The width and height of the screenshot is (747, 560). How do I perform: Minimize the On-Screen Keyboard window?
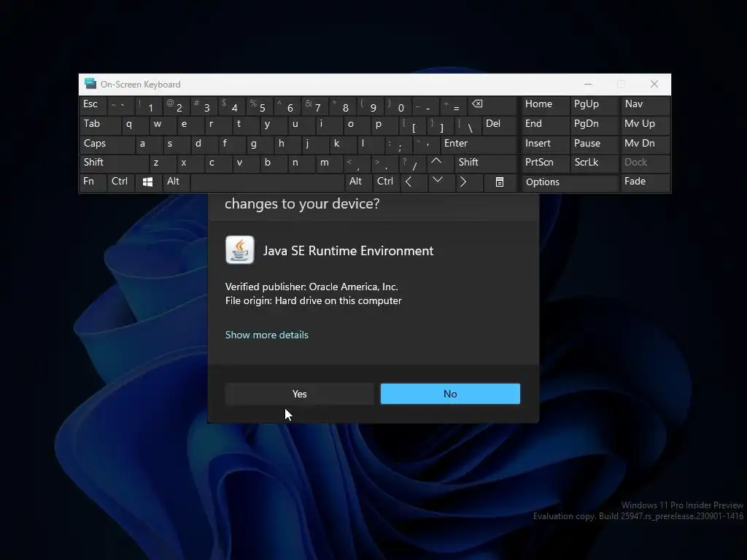[588, 85]
